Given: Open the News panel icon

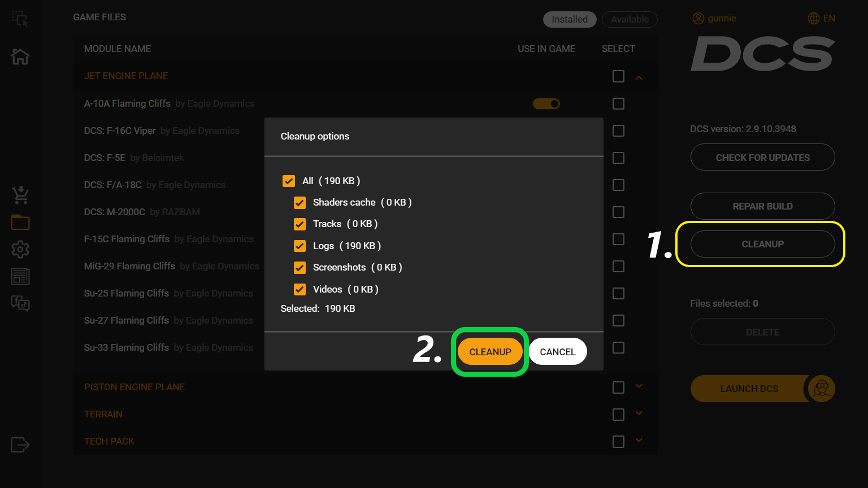Looking at the screenshot, I should click(x=20, y=276).
